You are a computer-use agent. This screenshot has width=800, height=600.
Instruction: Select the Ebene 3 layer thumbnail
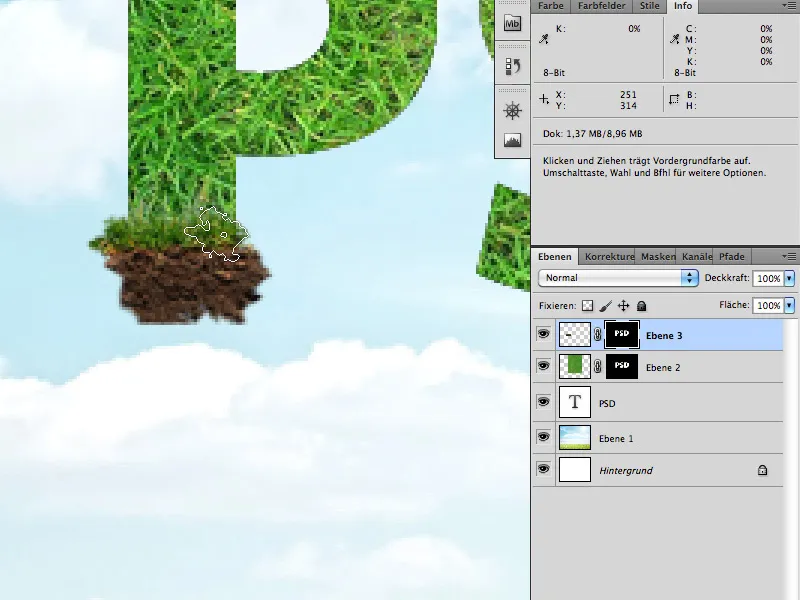point(575,335)
